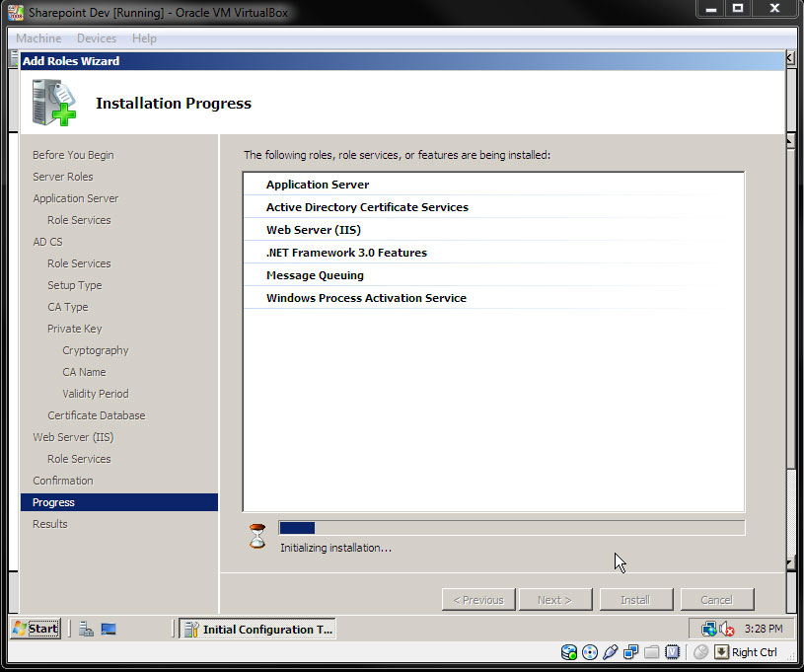Click the Next button
The height and width of the screenshot is (672, 804).
[555, 600]
